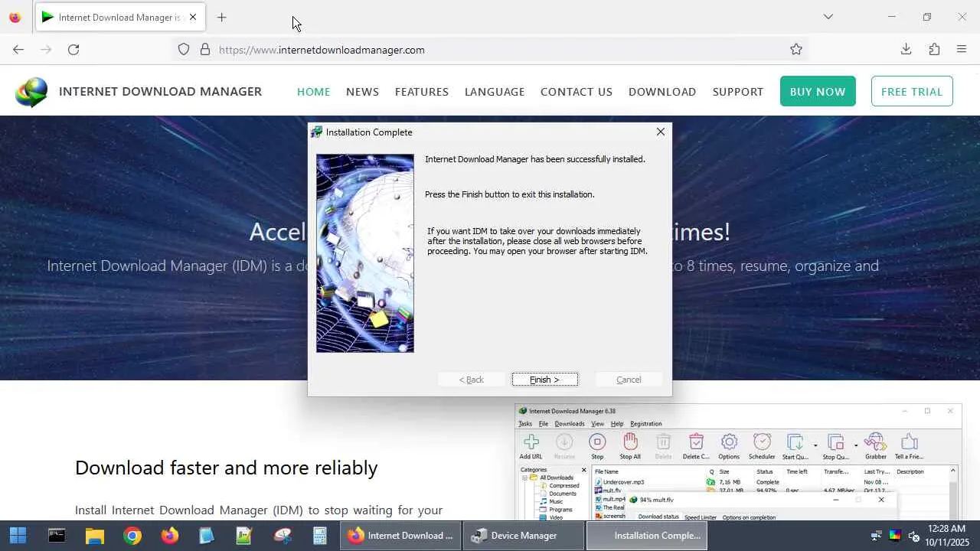Open the Windows Start menu
The width and height of the screenshot is (980, 551).
[x=18, y=536]
